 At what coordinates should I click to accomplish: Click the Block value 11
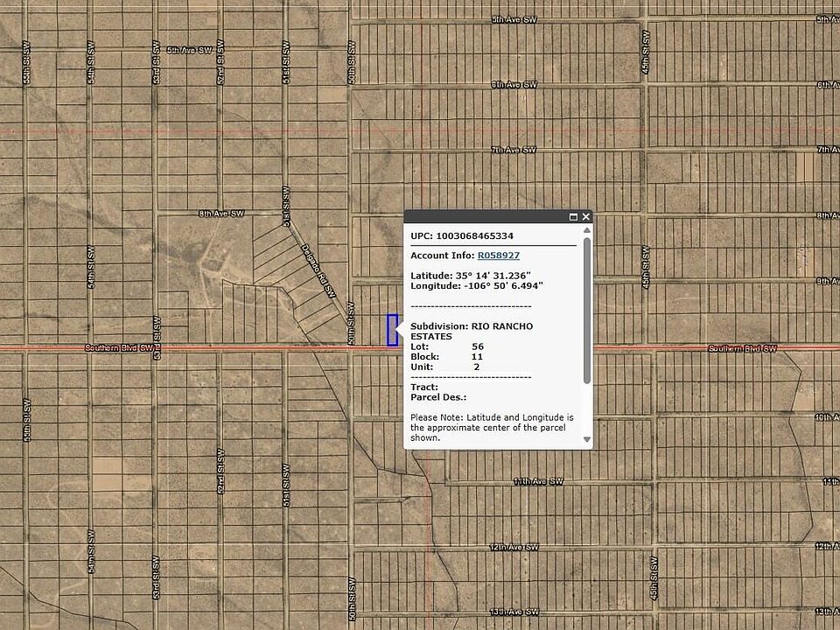(477, 357)
